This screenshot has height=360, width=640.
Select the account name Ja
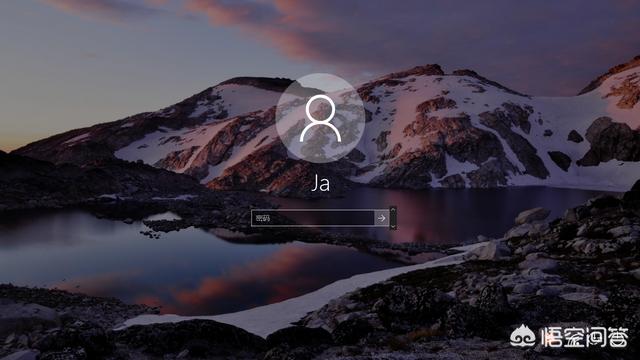[320, 184]
